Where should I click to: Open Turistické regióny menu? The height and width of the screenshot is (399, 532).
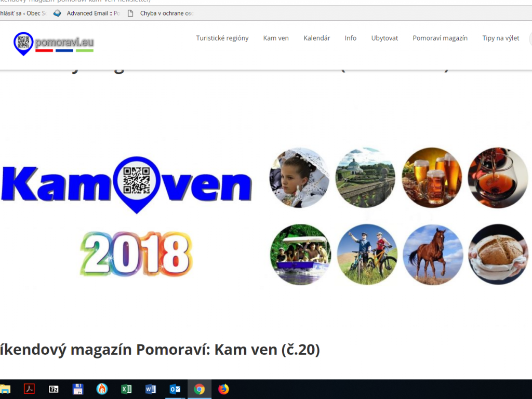[222, 38]
